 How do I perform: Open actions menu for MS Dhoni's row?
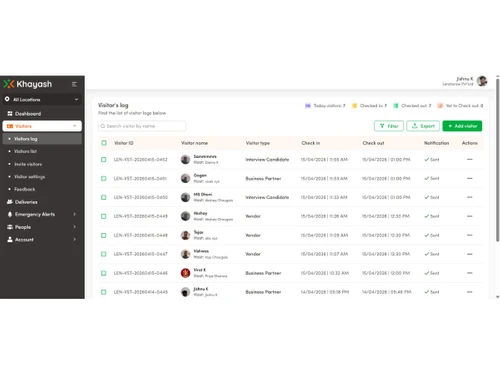point(470,197)
